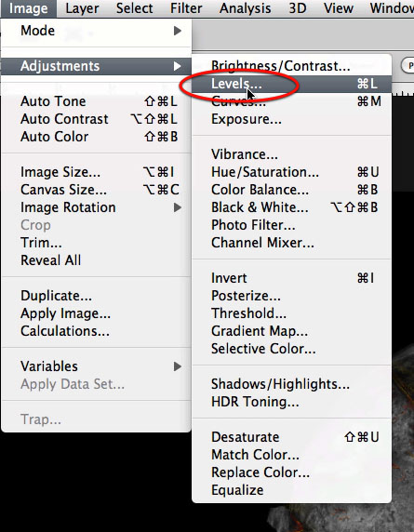Choose Selective Color adjustment
The height and width of the screenshot is (532, 414).
click(292, 349)
